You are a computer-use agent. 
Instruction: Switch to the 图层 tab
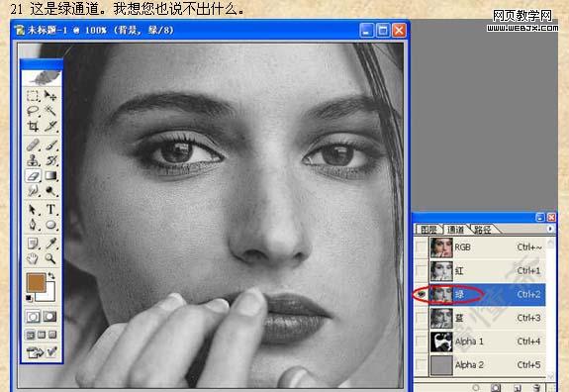tap(428, 230)
